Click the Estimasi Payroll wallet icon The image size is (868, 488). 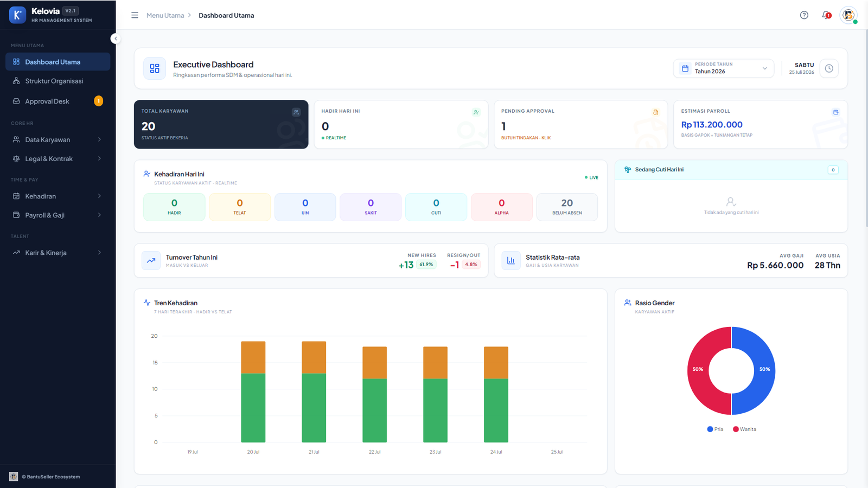[x=835, y=112]
